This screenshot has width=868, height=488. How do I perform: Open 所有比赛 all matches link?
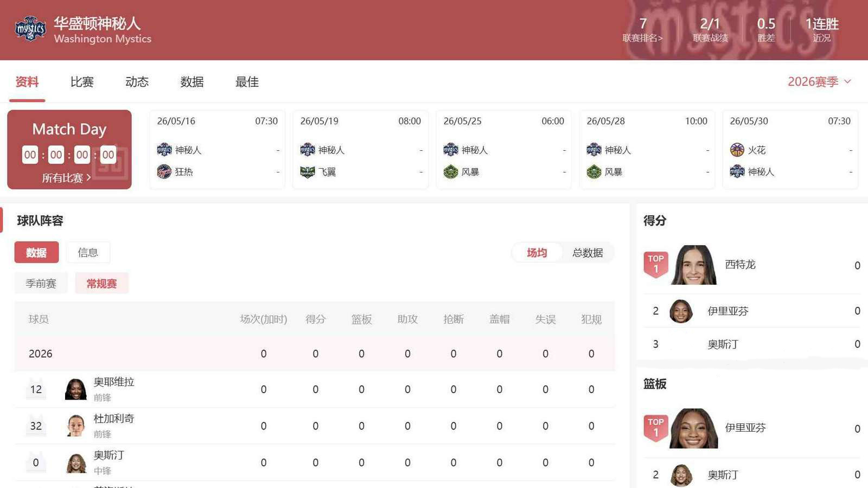(x=66, y=178)
